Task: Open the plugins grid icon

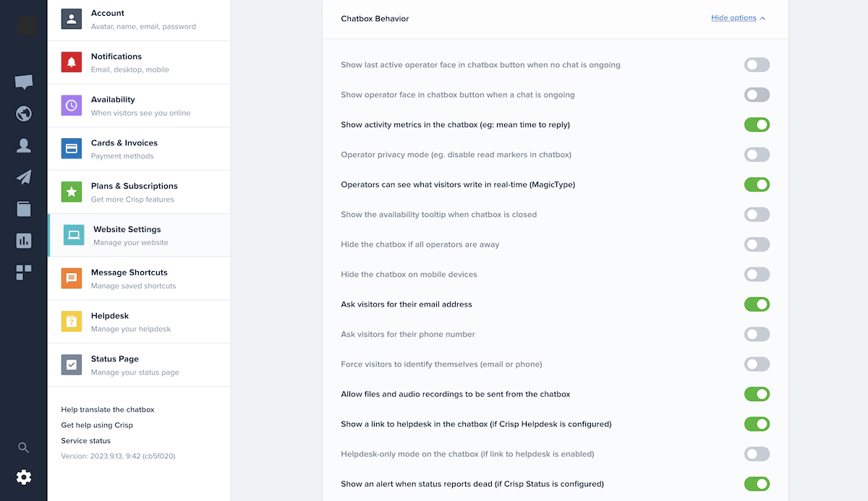Action: click(24, 273)
